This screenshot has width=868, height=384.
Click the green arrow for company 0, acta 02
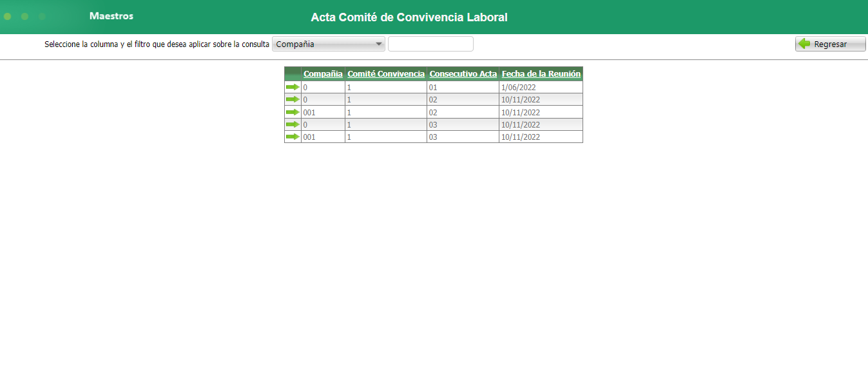click(293, 99)
